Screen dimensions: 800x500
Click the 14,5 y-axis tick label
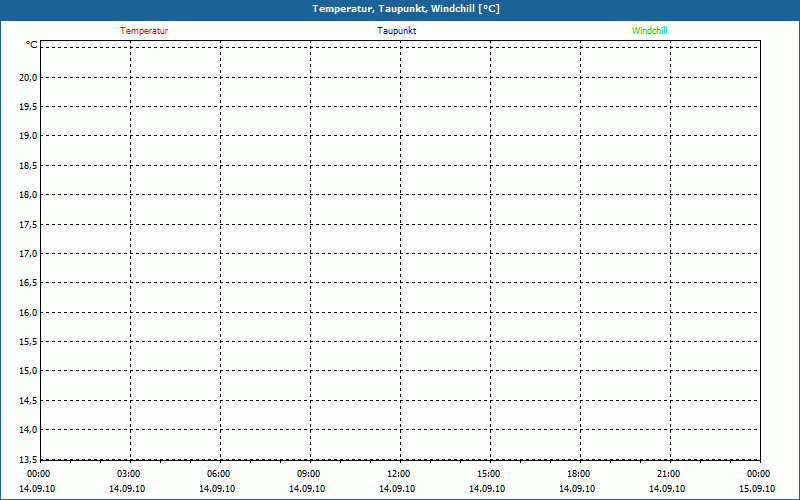point(28,401)
